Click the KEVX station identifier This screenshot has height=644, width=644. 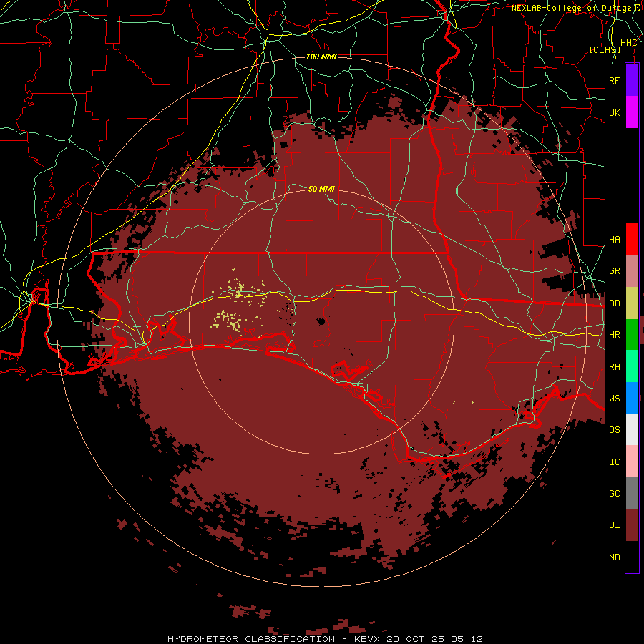[x=367, y=639]
